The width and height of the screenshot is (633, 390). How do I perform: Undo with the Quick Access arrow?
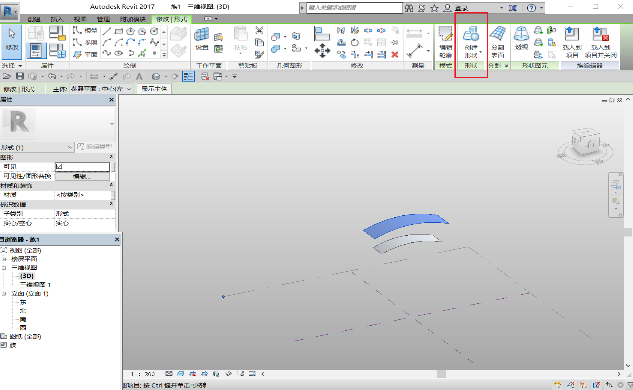pos(52,76)
